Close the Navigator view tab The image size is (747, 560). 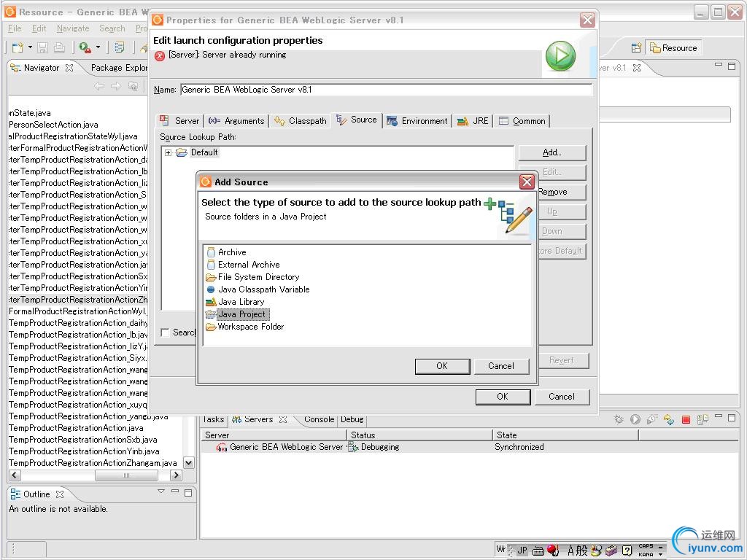[x=69, y=68]
